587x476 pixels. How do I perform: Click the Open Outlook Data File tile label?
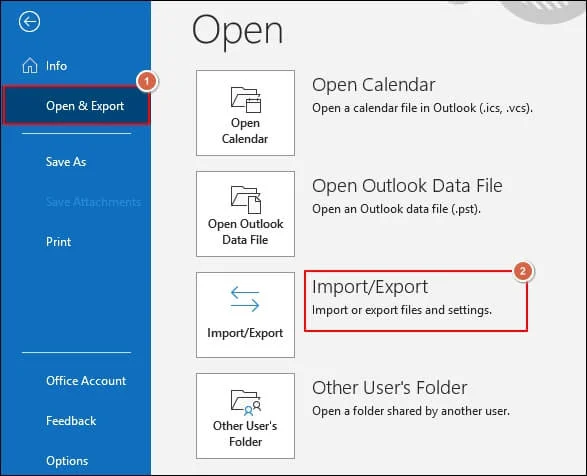pyautogui.click(x=245, y=231)
